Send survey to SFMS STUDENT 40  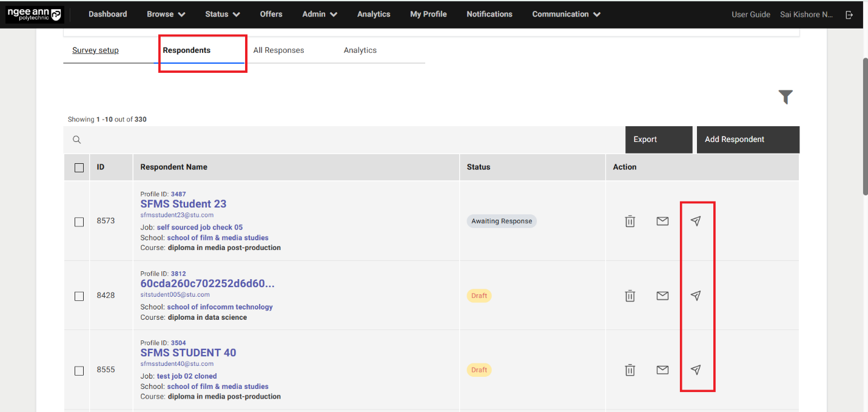696,370
